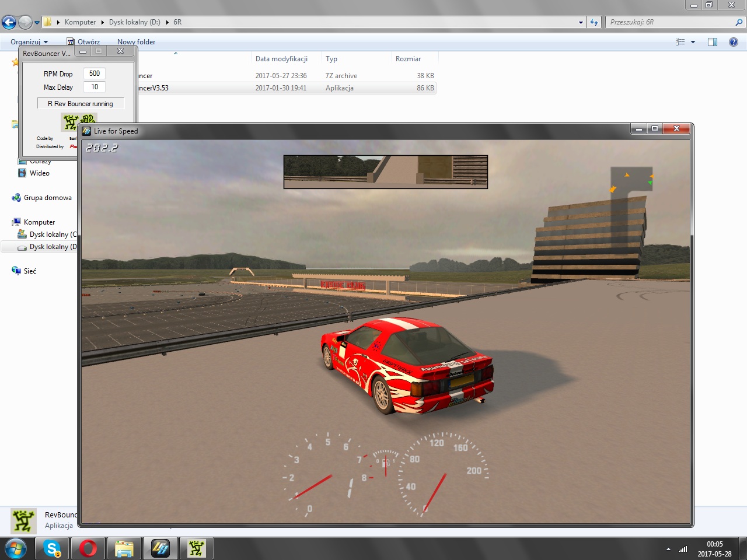Expand the arrow after Komputer breadcrumb

tap(103, 22)
